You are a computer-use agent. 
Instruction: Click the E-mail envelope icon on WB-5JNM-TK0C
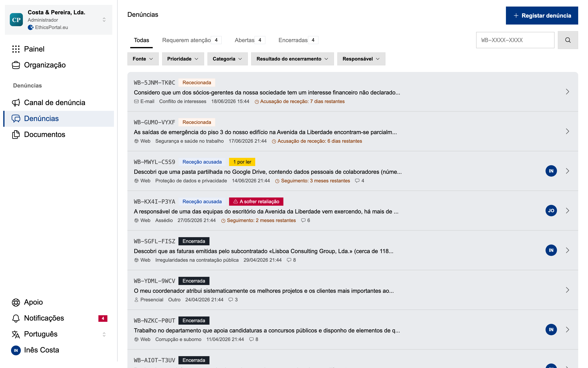click(136, 101)
